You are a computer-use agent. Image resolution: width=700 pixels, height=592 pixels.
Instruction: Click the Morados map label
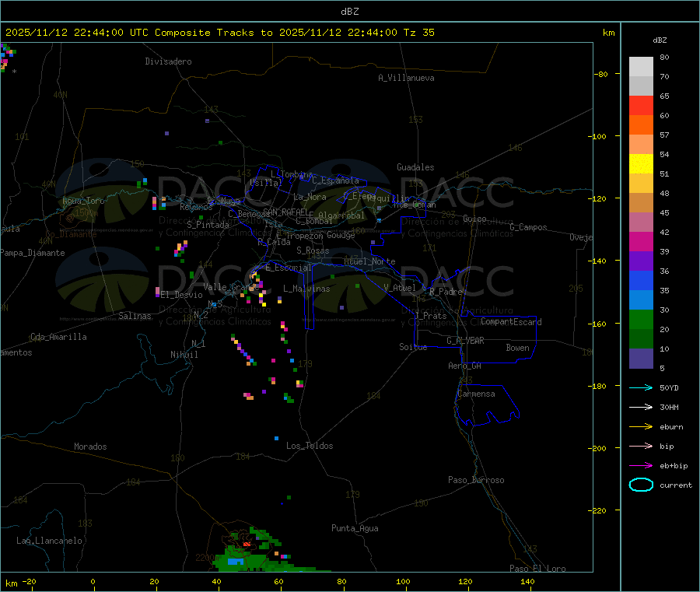click(90, 447)
